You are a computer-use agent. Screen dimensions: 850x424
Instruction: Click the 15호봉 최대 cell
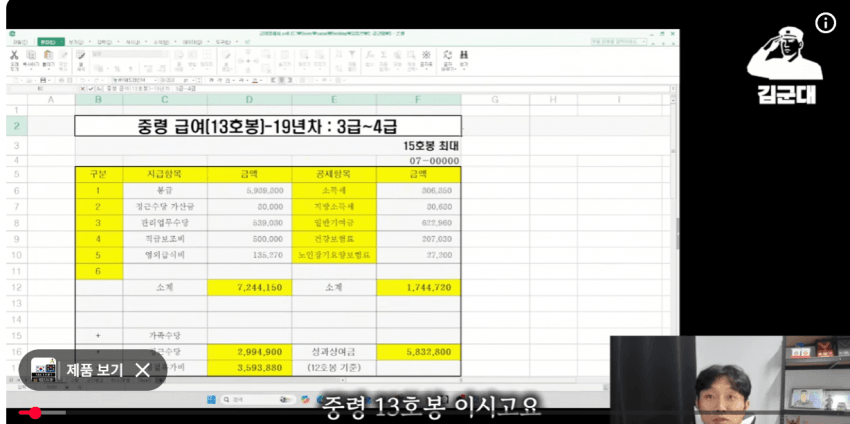pyautogui.click(x=418, y=146)
